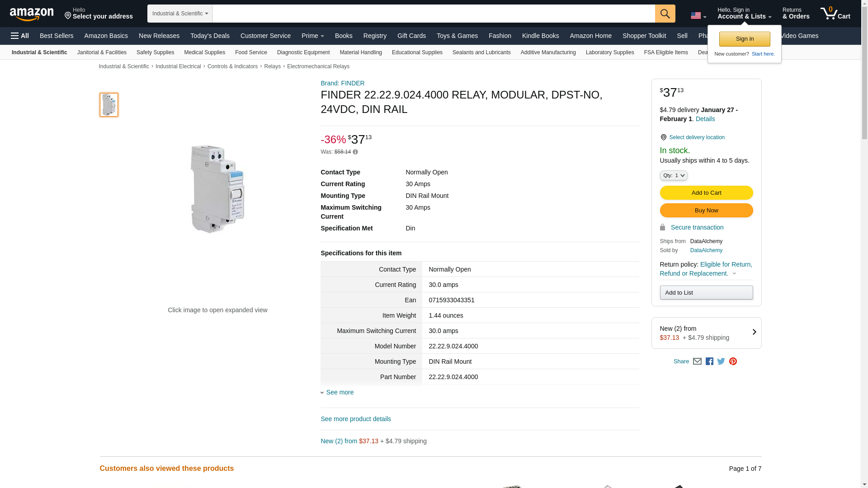This screenshot has height=488, width=868.
Task: Click the Add to Cart button
Action: (x=706, y=193)
